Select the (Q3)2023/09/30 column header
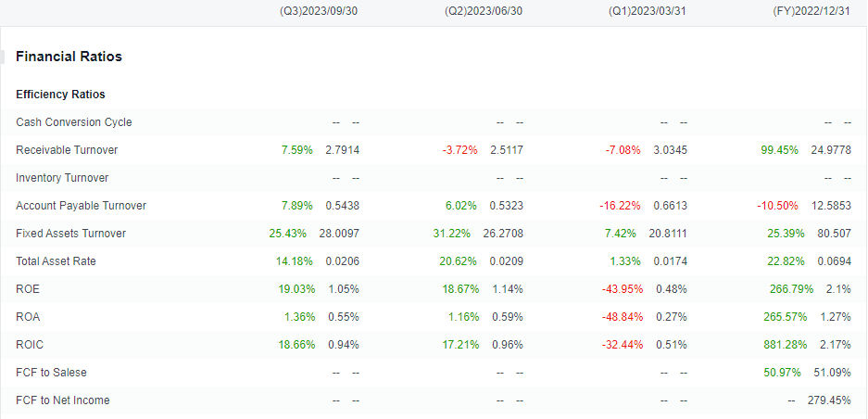The width and height of the screenshot is (868, 419). tap(319, 12)
